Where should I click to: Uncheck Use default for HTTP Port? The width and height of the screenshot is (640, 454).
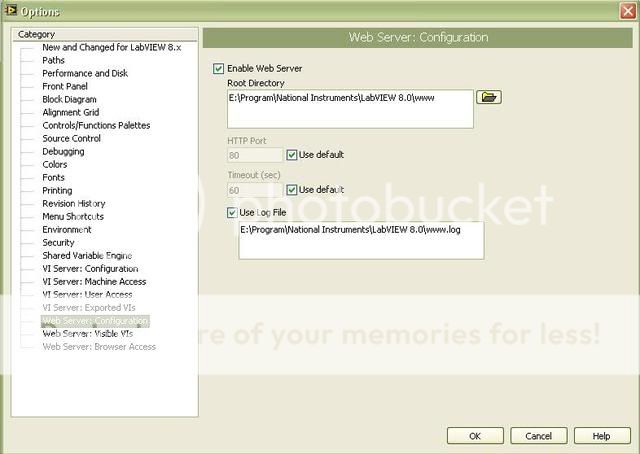[291, 155]
